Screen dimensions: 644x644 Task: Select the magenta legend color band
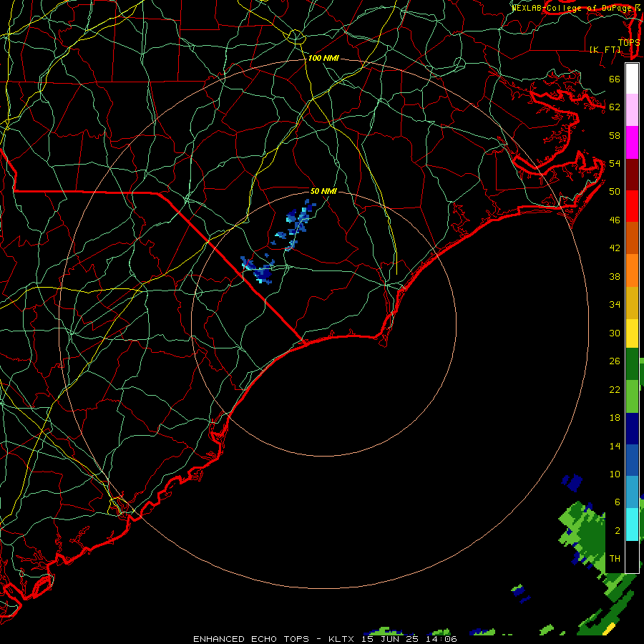[632, 142]
